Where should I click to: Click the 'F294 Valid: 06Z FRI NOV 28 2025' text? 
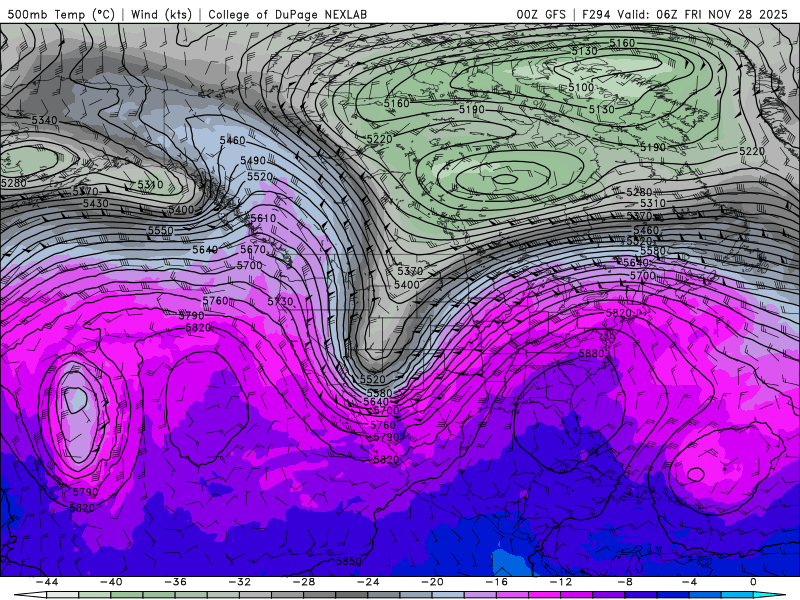(x=685, y=14)
